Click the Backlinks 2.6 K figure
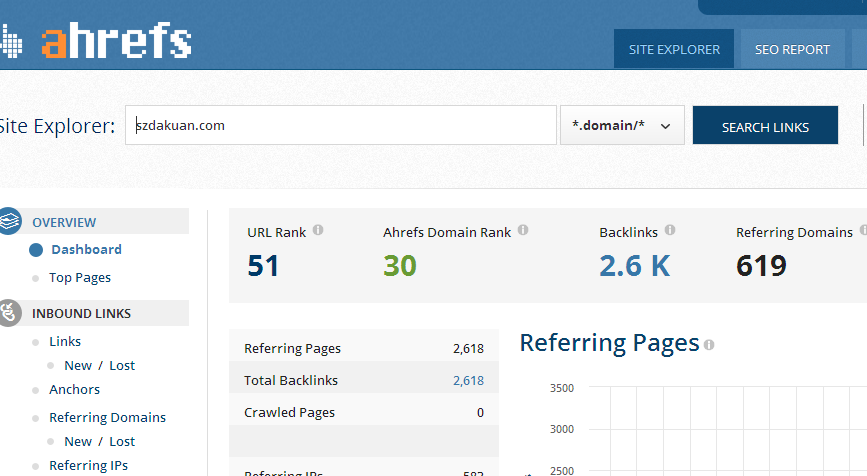The image size is (867, 476). pos(635,266)
